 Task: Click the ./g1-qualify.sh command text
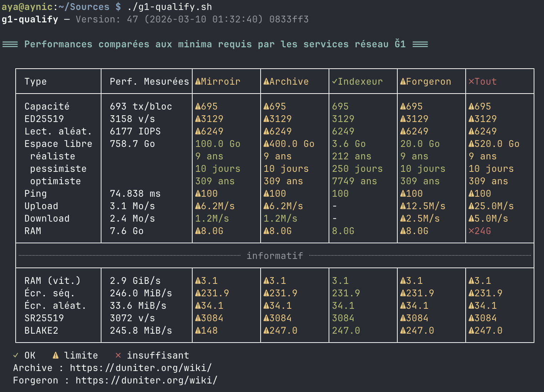(169, 7)
